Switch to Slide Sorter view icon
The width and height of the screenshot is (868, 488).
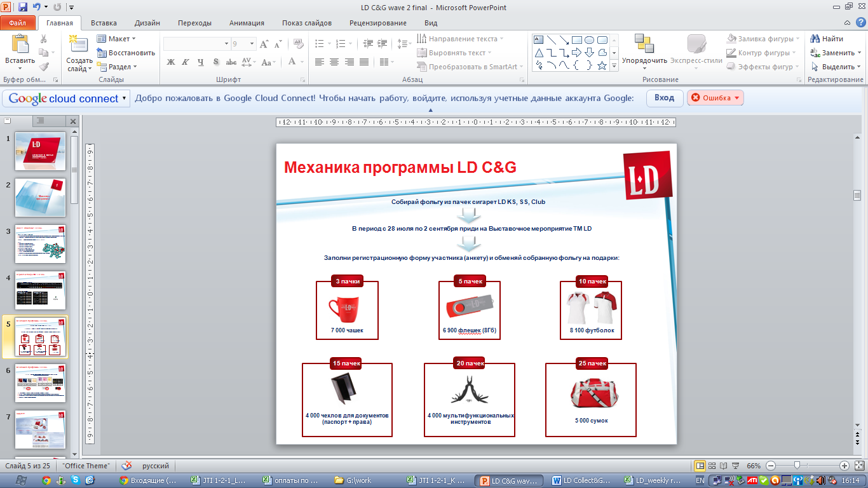coord(712,466)
